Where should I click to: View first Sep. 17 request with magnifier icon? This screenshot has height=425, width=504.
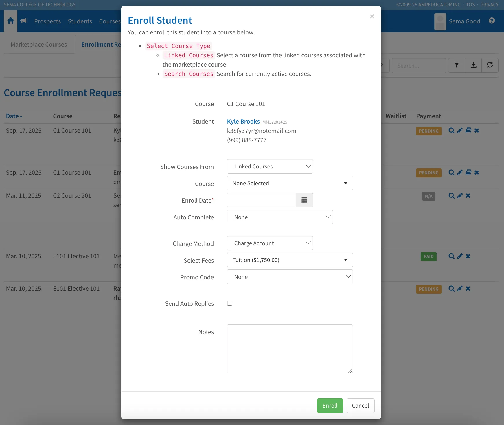coord(451,131)
